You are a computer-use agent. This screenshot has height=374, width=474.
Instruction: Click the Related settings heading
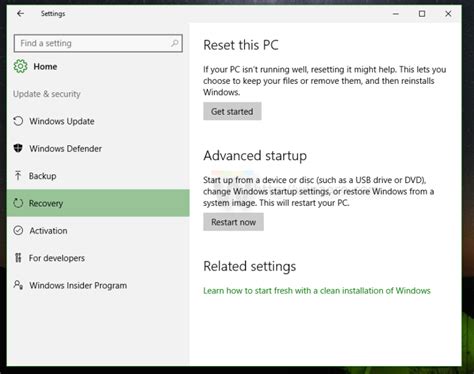click(250, 266)
